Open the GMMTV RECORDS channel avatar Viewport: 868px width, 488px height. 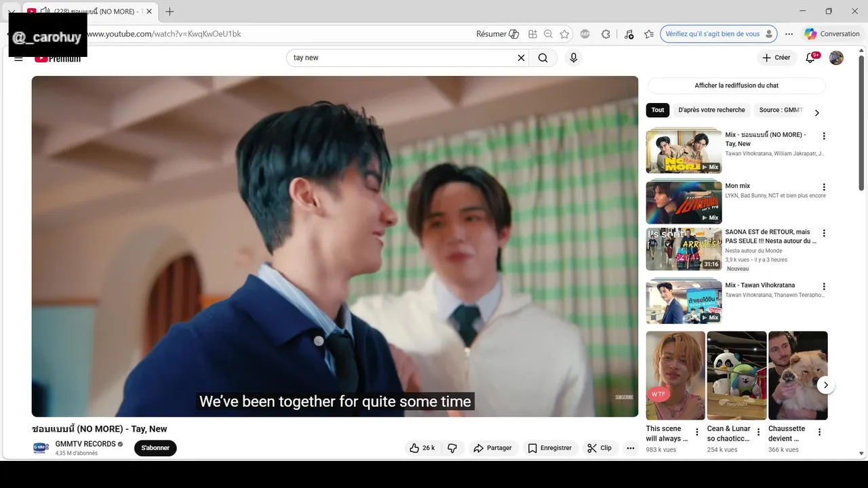click(41, 448)
